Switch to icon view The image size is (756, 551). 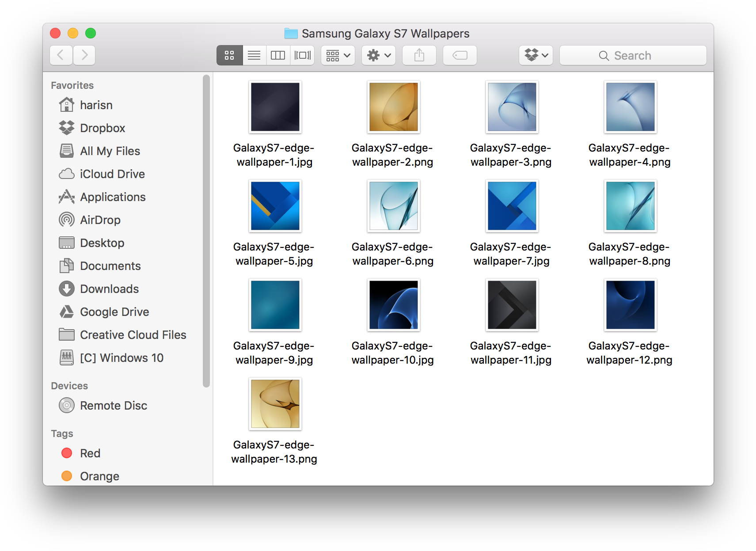coord(229,55)
